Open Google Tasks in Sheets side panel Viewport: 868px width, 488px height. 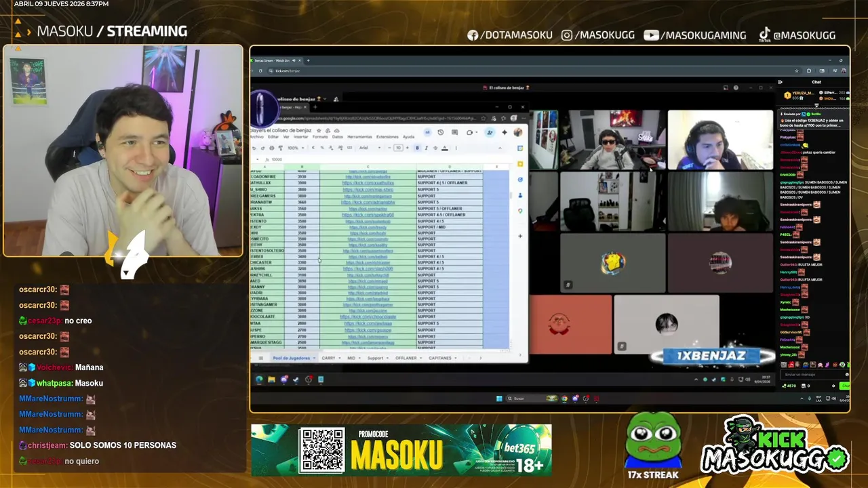520,179
